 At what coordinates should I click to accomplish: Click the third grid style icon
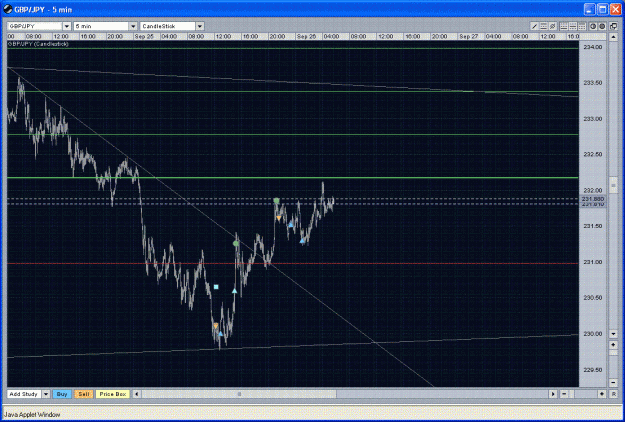(582, 26)
